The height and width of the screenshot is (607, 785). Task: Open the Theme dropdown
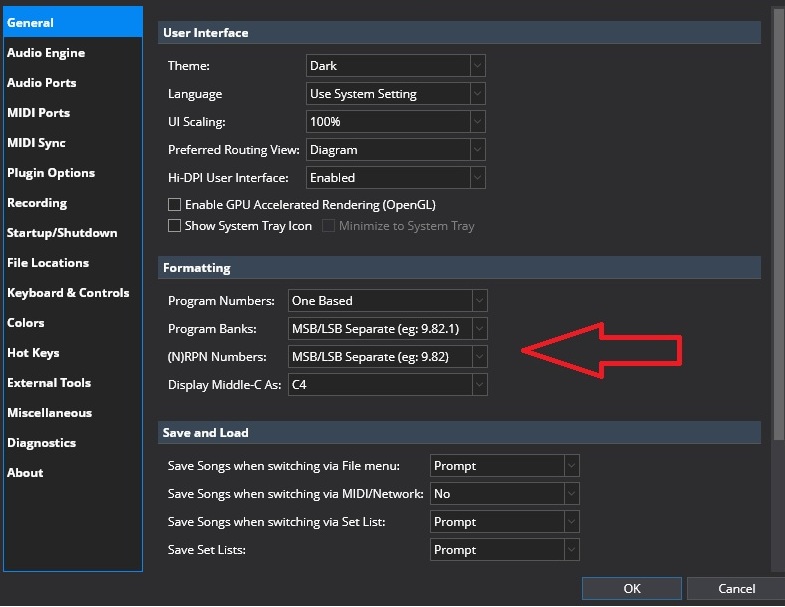point(396,66)
